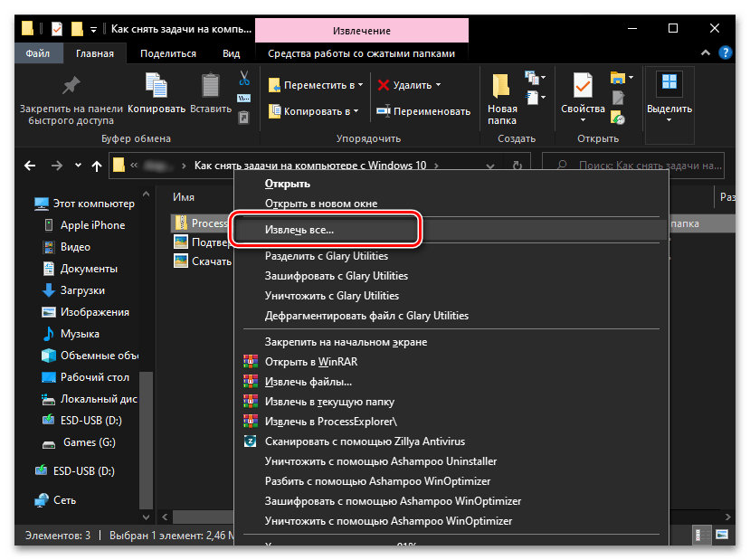Viewport: 750px width, 560px height.
Task: Click the New Folder icon
Action: pos(502,87)
